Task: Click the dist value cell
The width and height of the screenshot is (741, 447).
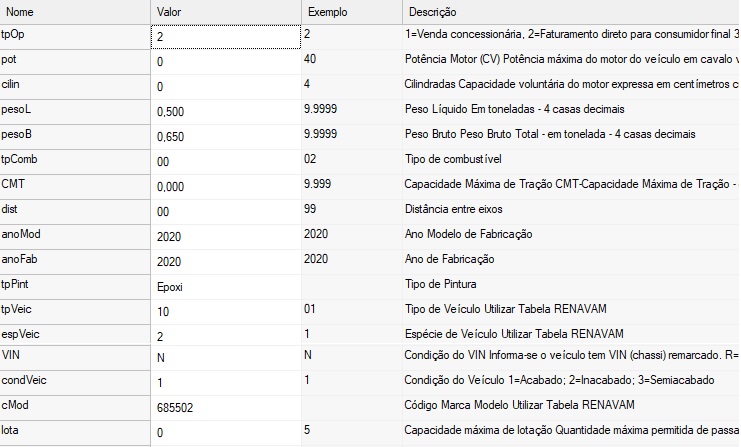Action: (x=225, y=211)
